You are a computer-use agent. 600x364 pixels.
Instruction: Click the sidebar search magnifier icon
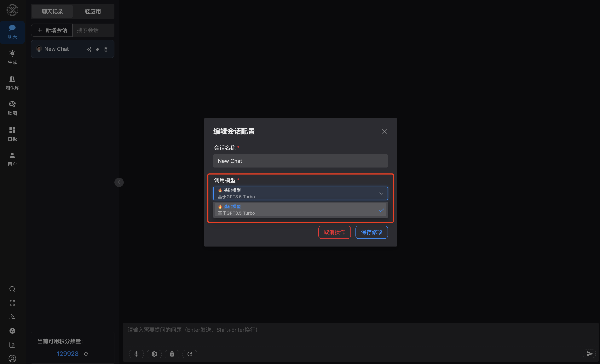pos(12,289)
